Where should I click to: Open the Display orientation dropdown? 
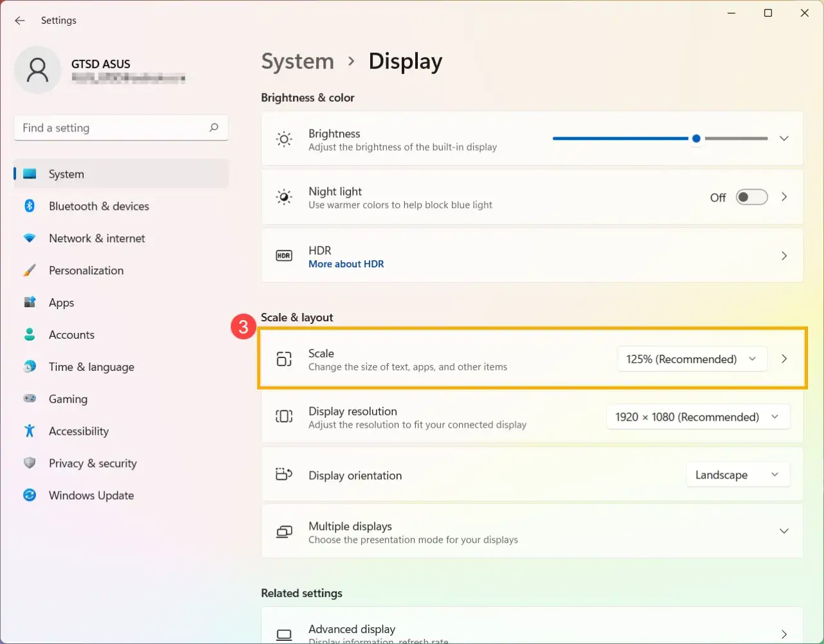point(738,475)
